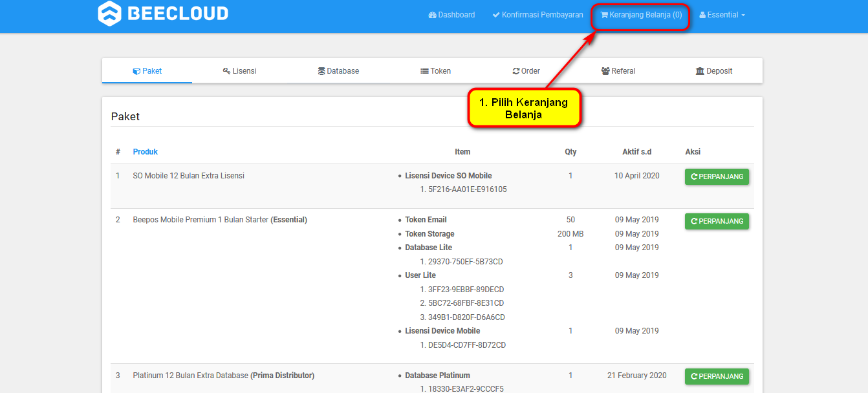
Task: Switch to the Lisensi tab
Action: (240, 71)
